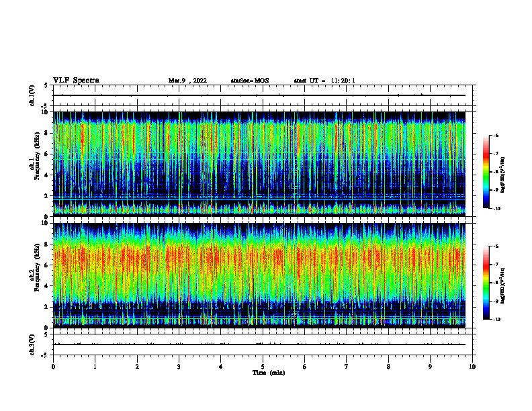Click time axis tick label "3"
Image resolution: width=532 pixels, height=411 pixels.
(179, 367)
